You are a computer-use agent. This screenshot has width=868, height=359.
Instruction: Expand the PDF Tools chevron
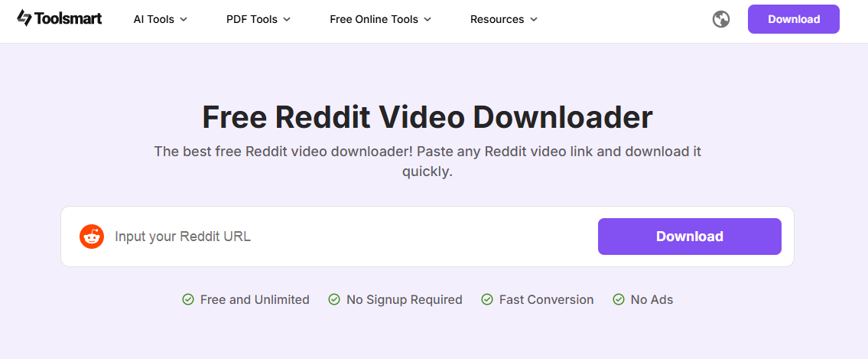tap(287, 19)
